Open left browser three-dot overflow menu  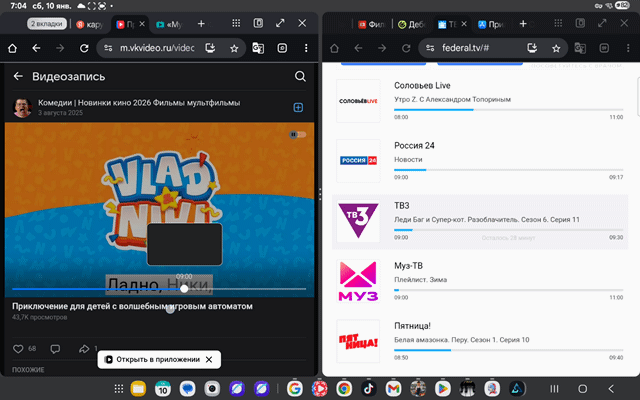point(307,47)
